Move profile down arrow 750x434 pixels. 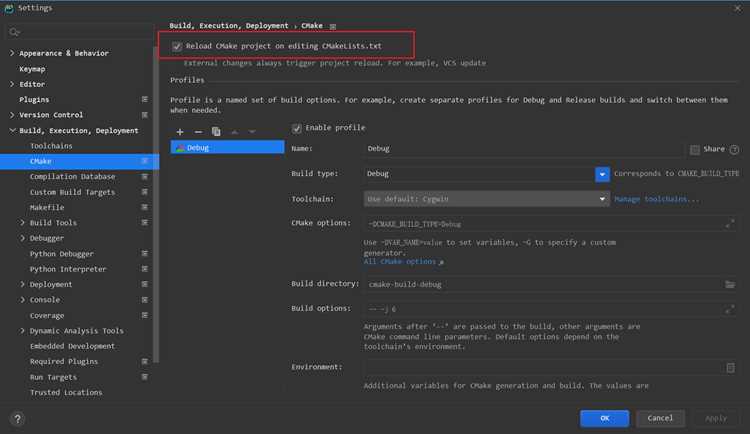[252, 132]
